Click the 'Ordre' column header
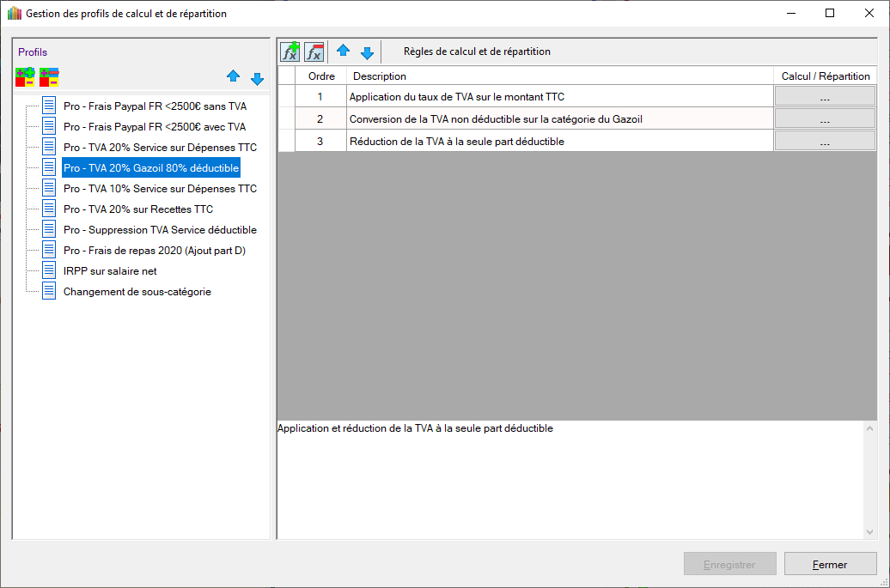This screenshot has width=890, height=588. click(x=320, y=76)
